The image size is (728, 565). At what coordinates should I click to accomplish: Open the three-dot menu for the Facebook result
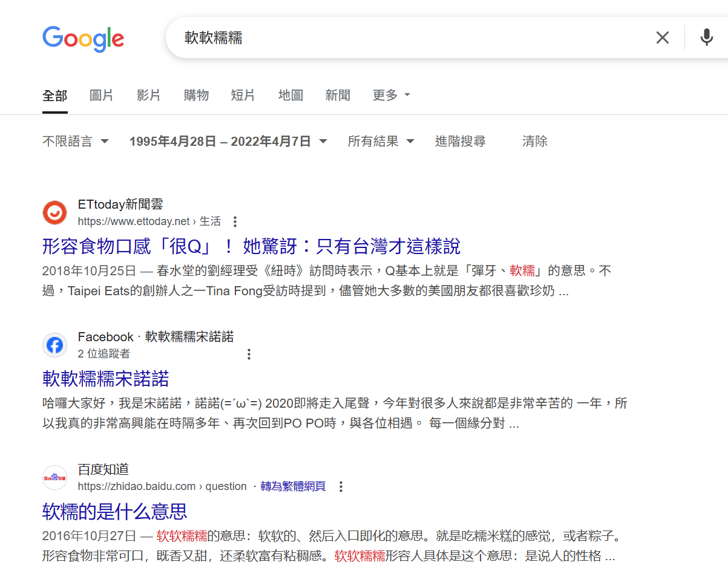[x=249, y=354]
